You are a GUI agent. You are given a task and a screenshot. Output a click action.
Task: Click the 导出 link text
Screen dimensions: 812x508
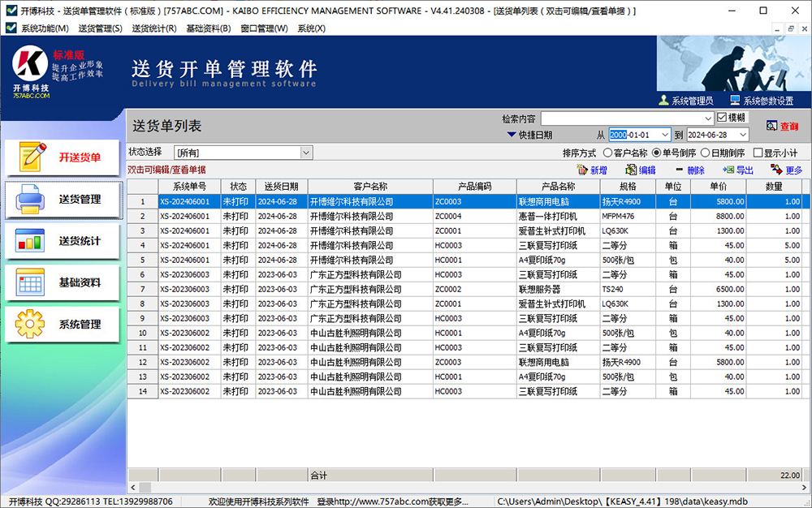[x=745, y=170]
